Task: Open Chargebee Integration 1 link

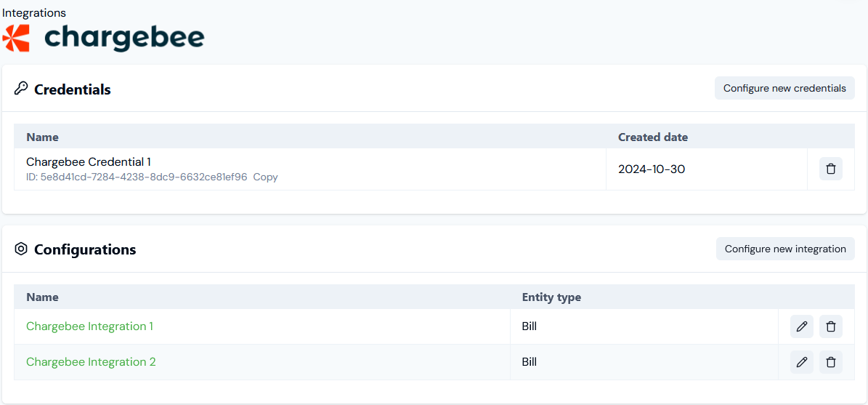Action: tap(89, 326)
